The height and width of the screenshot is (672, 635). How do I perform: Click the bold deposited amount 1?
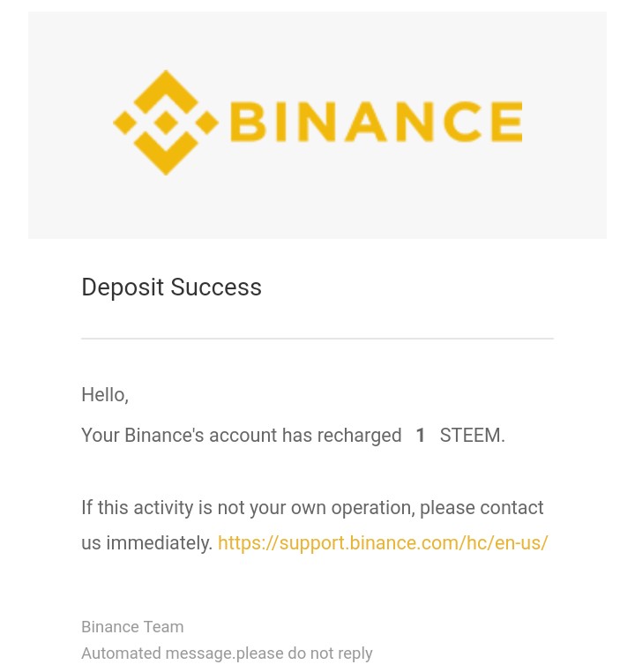[x=421, y=436]
